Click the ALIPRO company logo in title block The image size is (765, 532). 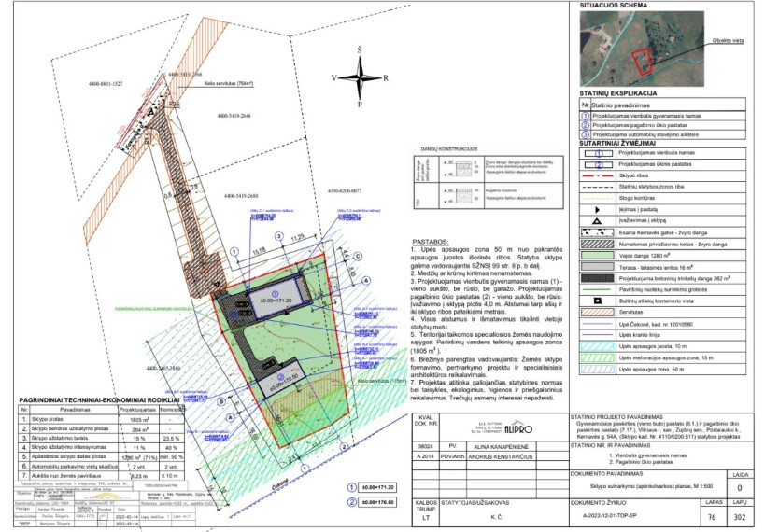[x=518, y=427]
